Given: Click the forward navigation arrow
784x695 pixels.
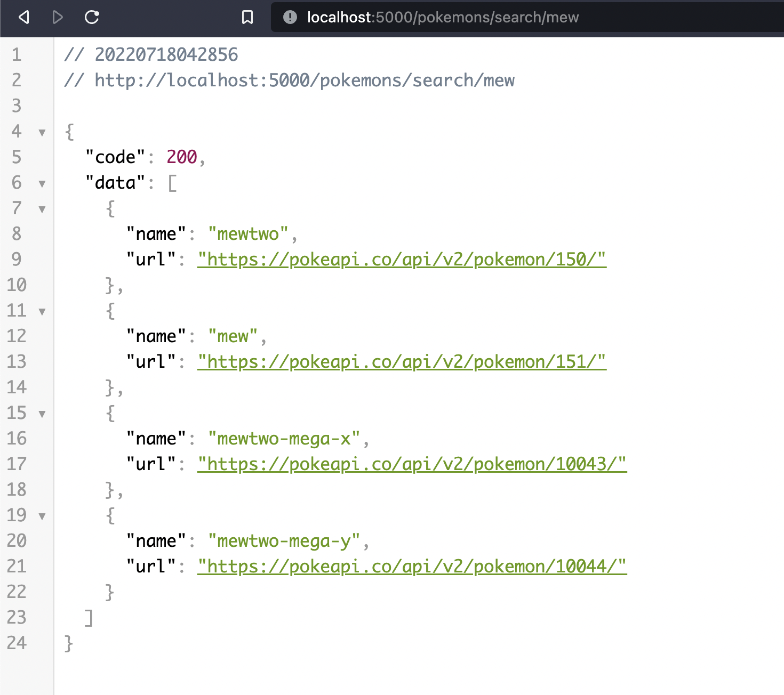Looking at the screenshot, I should 58,17.
